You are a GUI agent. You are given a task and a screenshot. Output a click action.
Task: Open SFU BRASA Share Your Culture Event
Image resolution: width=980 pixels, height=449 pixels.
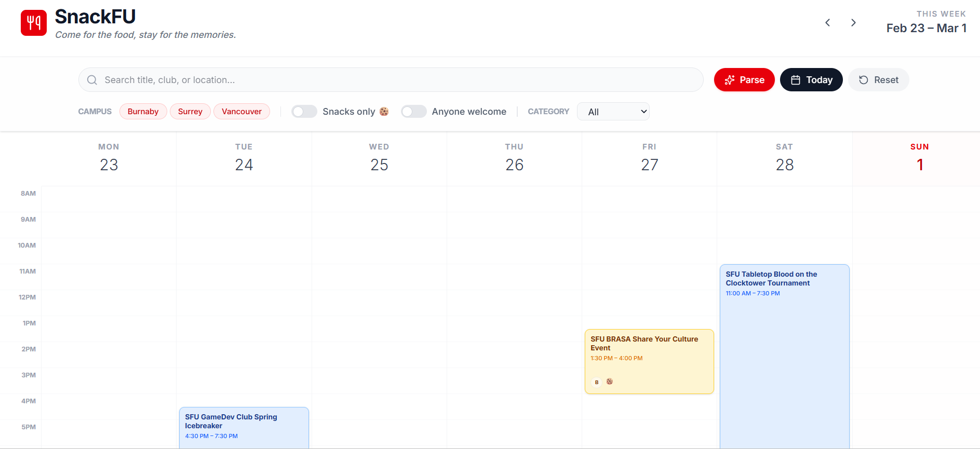pyautogui.click(x=649, y=362)
